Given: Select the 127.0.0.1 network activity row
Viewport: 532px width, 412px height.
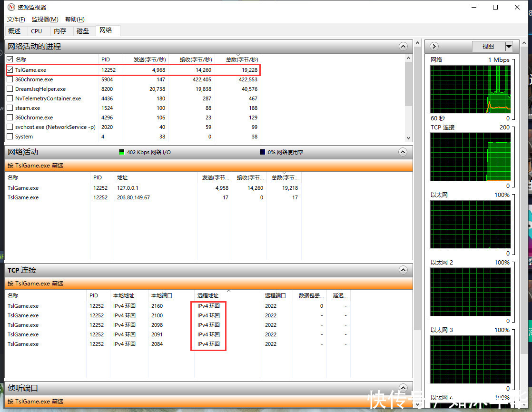Looking at the screenshot, I should tap(153, 188).
